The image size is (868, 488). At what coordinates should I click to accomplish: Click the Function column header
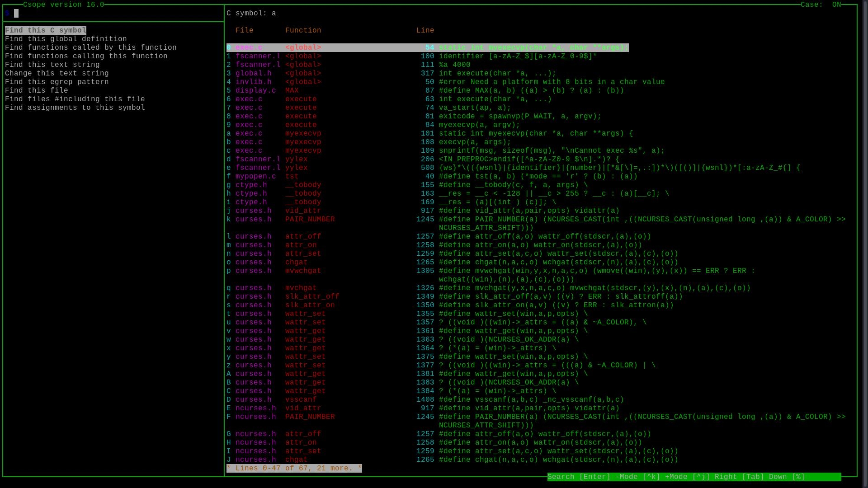tap(303, 30)
